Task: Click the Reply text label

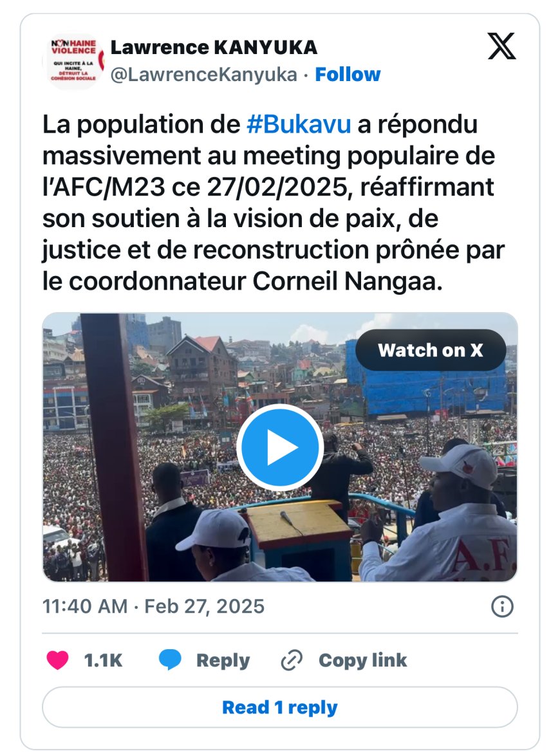Action: tap(223, 660)
